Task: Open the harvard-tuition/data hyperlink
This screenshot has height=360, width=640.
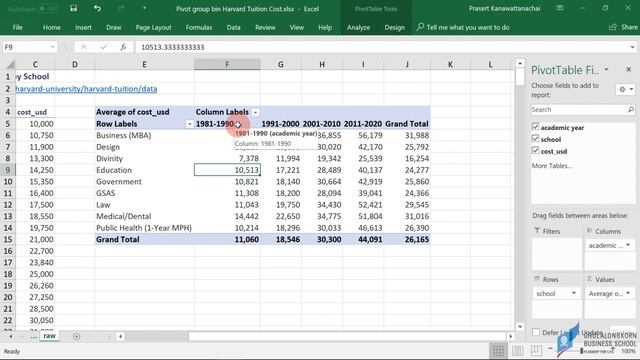Action: coord(86,89)
